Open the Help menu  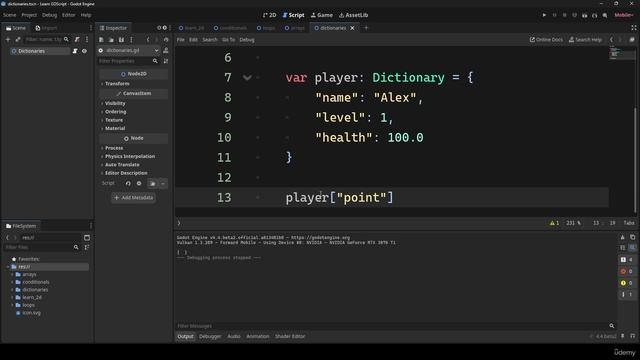[86, 15]
